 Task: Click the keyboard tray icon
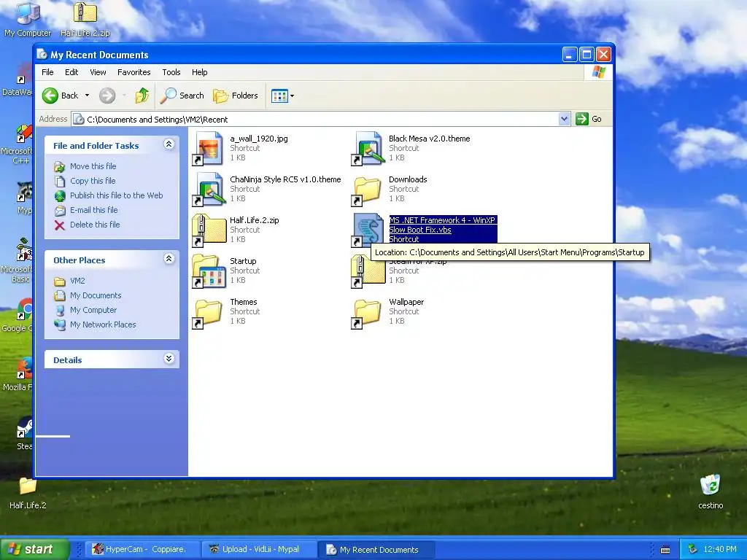[665, 550]
